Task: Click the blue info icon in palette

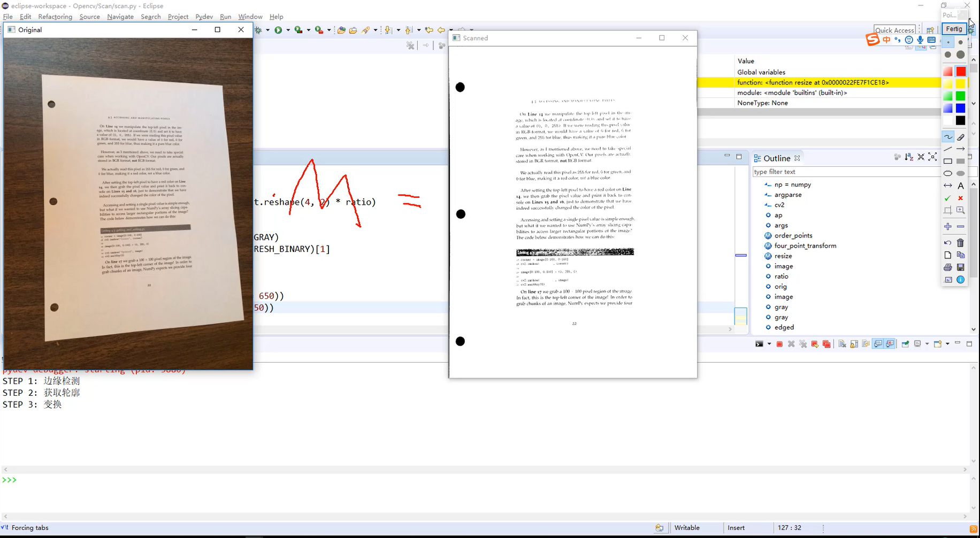Action: click(x=961, y=280)
